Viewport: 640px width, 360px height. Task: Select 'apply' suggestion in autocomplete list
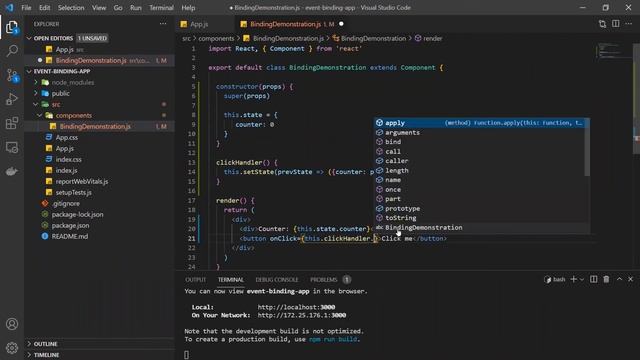[480, 123]
